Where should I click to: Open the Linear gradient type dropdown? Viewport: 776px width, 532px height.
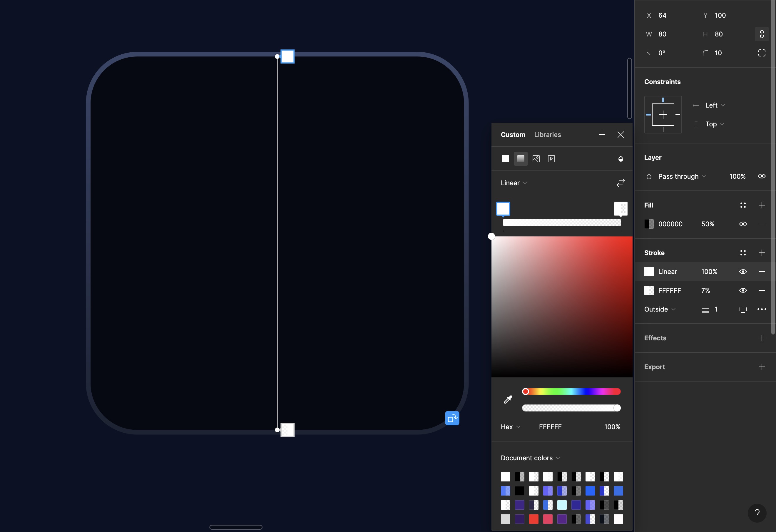tap(514, 183)
